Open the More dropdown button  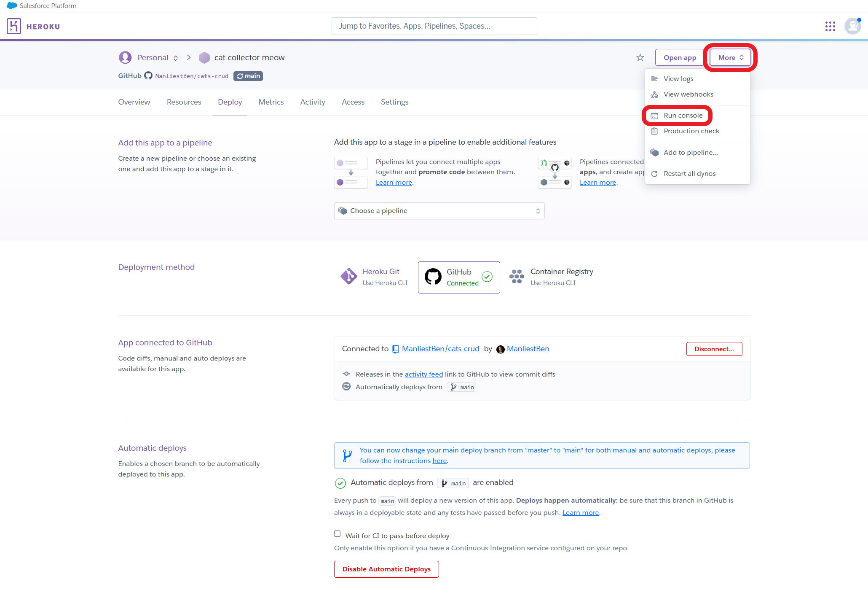tap(730, 58)
